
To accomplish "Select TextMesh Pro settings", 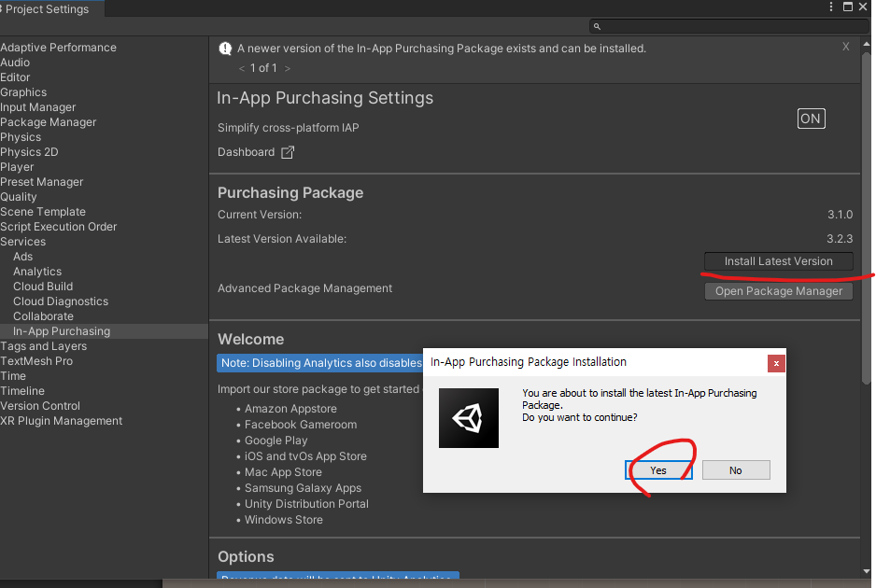I will (x=36, y=361).
